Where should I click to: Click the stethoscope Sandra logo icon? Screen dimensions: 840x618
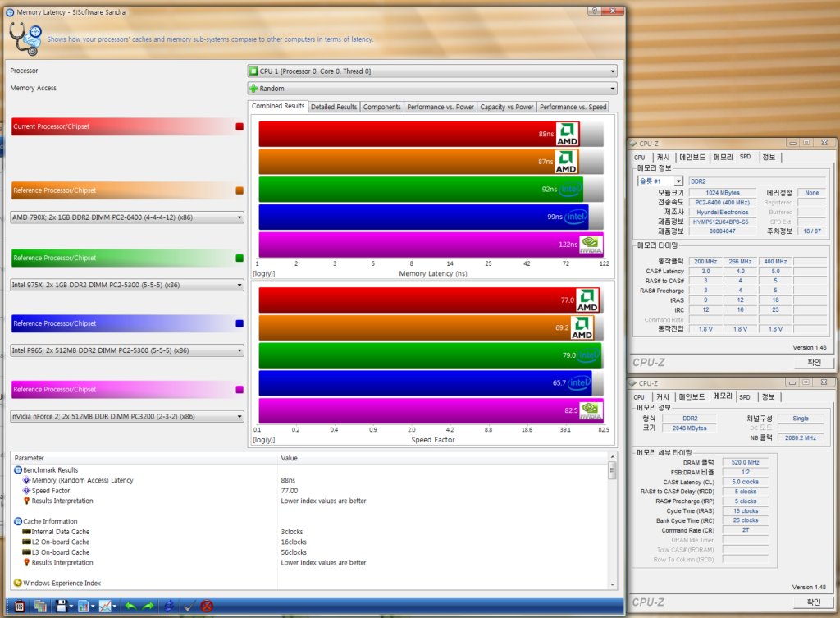click(25, 38)
